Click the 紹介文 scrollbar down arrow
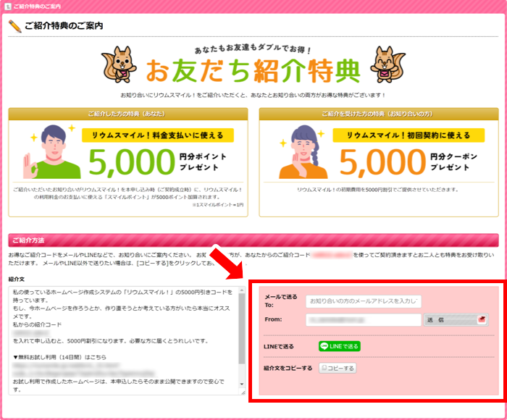507x420 pixels. tap(242, 384)
